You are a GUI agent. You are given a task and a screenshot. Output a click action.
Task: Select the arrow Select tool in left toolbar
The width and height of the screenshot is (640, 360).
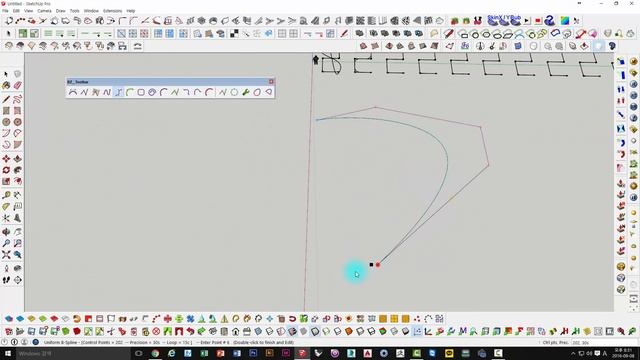(x=6, y=74)
